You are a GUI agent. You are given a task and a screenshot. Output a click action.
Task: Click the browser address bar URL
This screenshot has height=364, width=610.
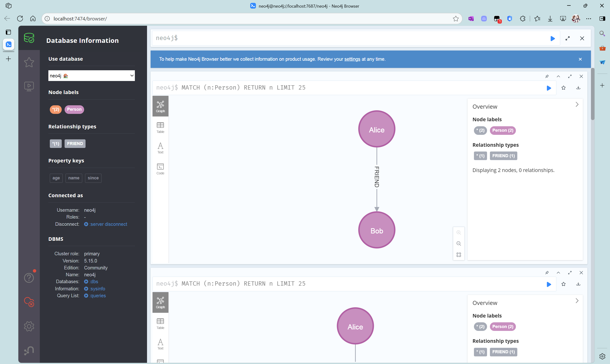click(x=80, y=19)
